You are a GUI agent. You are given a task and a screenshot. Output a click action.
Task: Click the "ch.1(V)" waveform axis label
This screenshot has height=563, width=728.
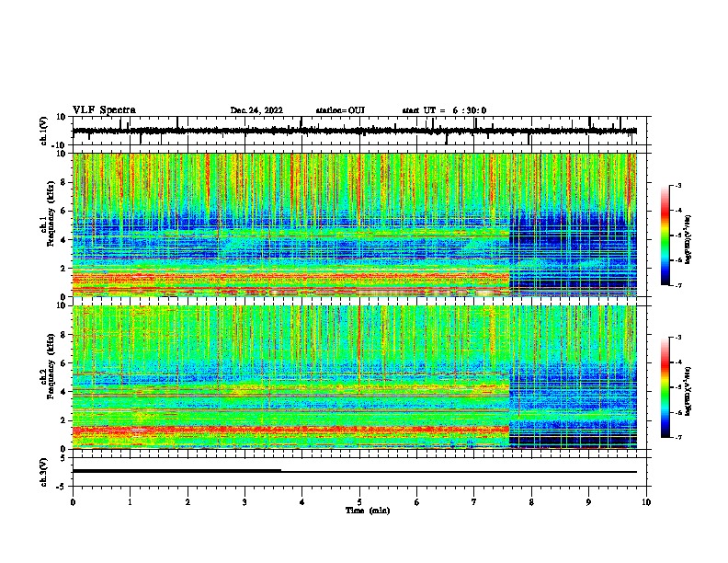(44, 131)
